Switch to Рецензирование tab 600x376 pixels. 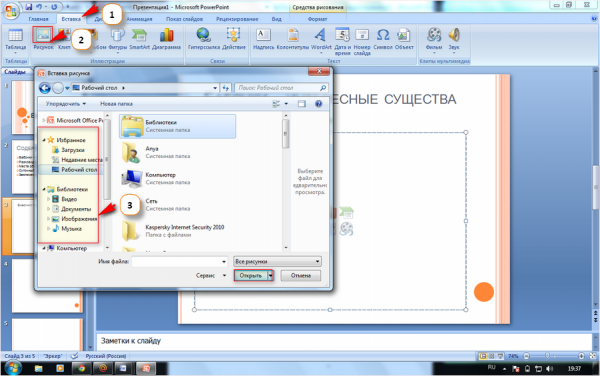237,19
